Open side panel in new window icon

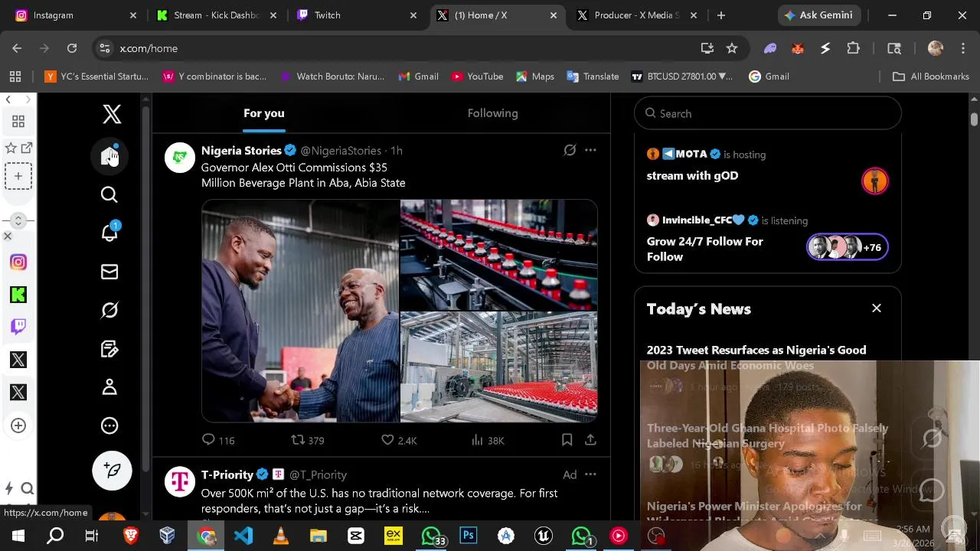point(27,148)
